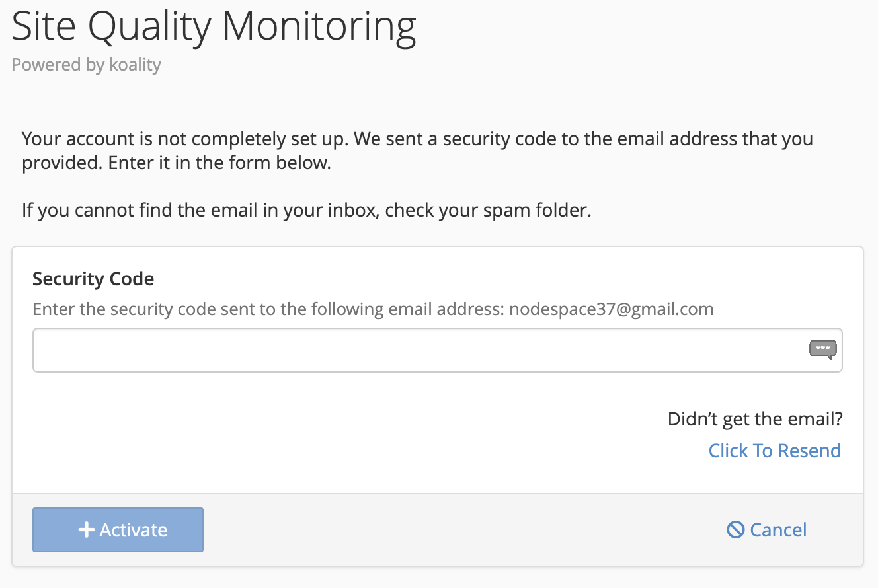
Task: Click the Cancel link
Action: pos(778,530)
